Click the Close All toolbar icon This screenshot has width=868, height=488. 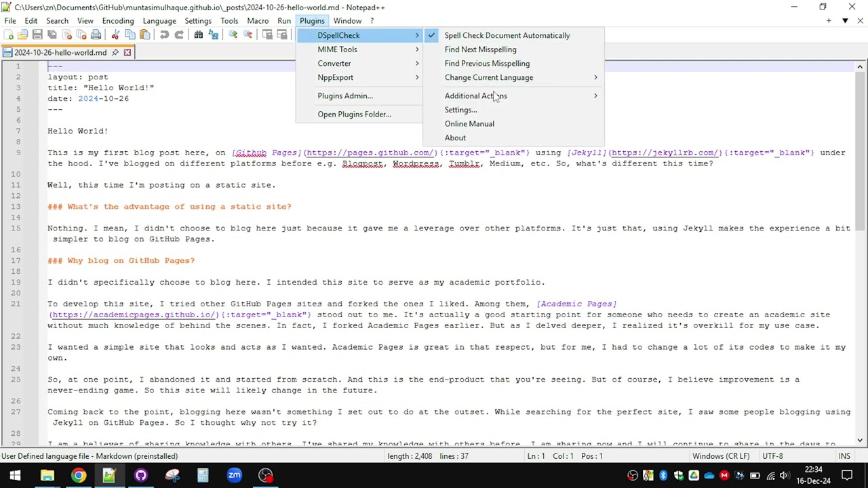coord(81,35)
